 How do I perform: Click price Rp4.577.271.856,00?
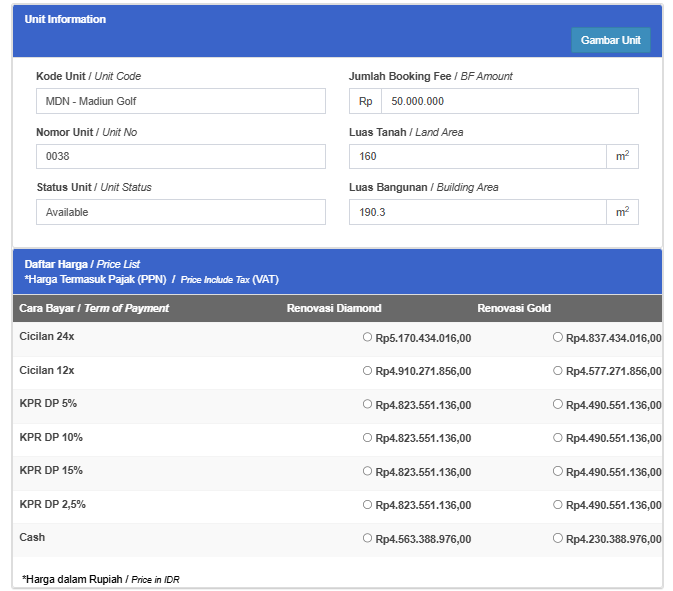614,371
